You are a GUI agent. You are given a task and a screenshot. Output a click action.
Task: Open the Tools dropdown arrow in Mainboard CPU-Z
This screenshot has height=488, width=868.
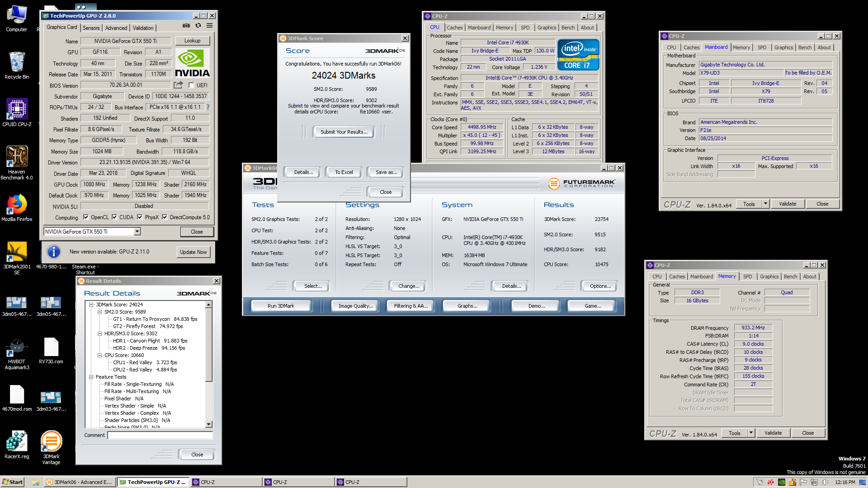coord(765,204)
